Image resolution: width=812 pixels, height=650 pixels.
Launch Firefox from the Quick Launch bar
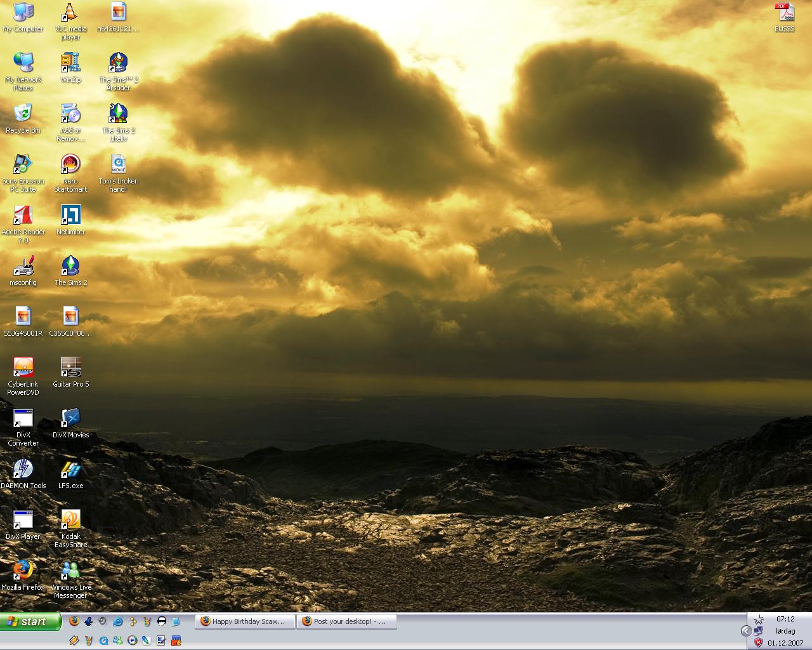pyautogui.click(x=74, y=621)
